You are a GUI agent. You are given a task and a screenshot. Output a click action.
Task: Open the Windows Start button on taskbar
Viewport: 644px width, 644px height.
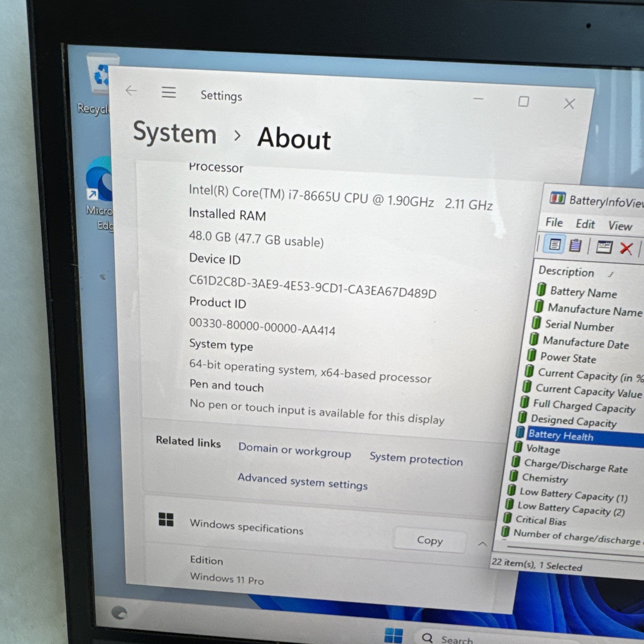(393, 636)
